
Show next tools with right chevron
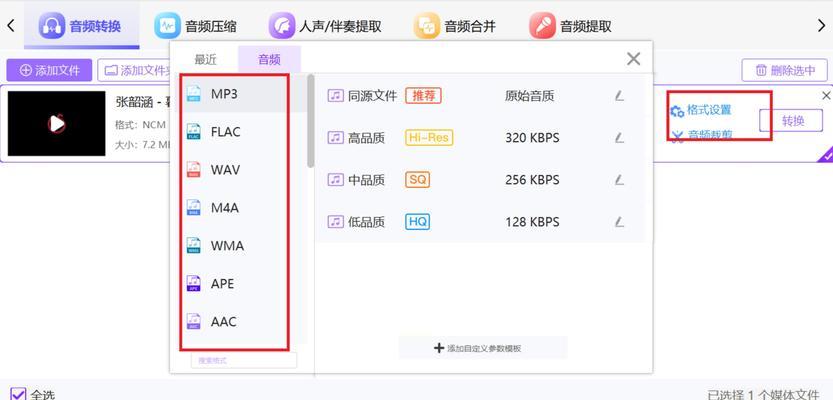pos(821,25)
